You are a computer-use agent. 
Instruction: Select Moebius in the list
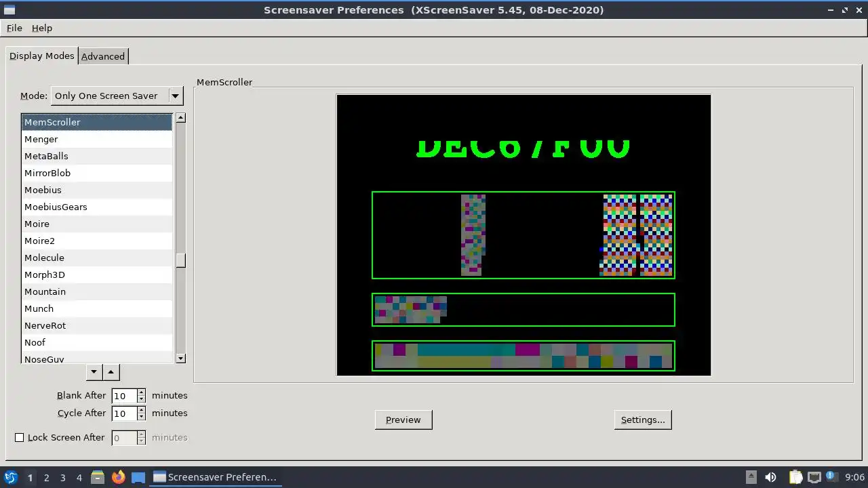pos(97,190)
